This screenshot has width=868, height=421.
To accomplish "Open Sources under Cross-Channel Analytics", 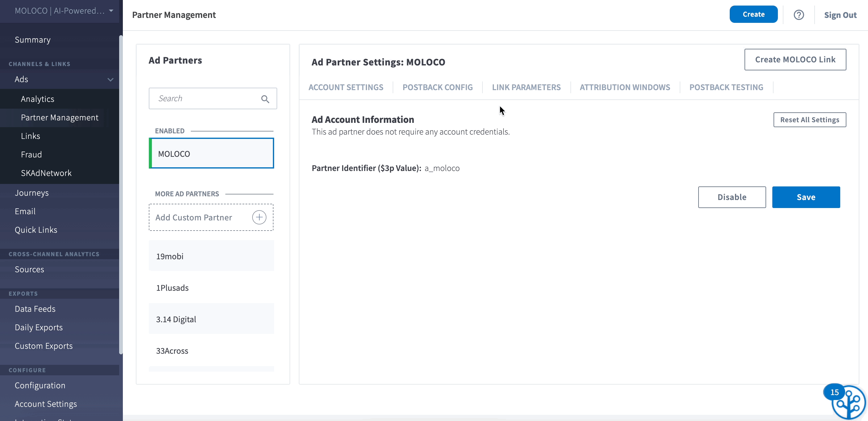I will click(29, 269).
